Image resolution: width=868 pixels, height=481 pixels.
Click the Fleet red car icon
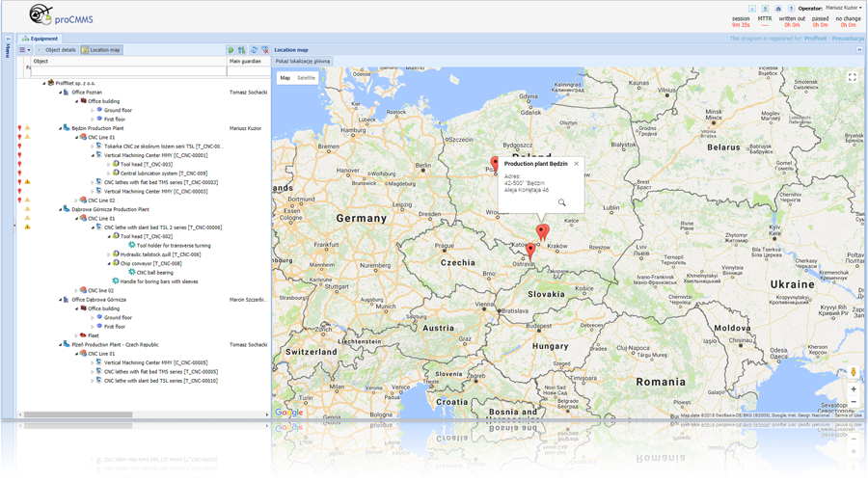click(83, 335)
